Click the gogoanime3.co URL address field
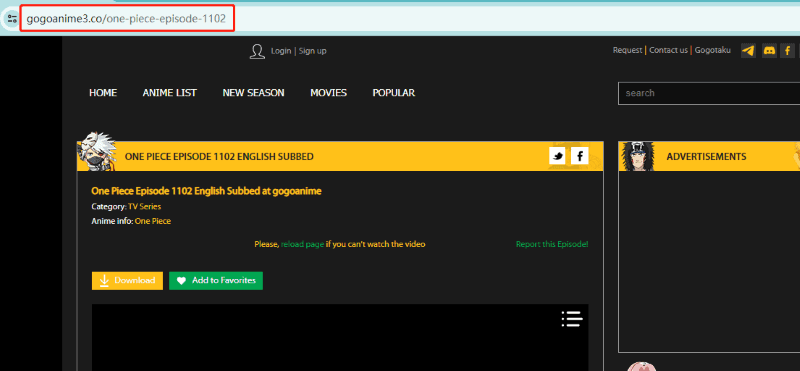This screenshot has width=800, height=371. (127, 19)
